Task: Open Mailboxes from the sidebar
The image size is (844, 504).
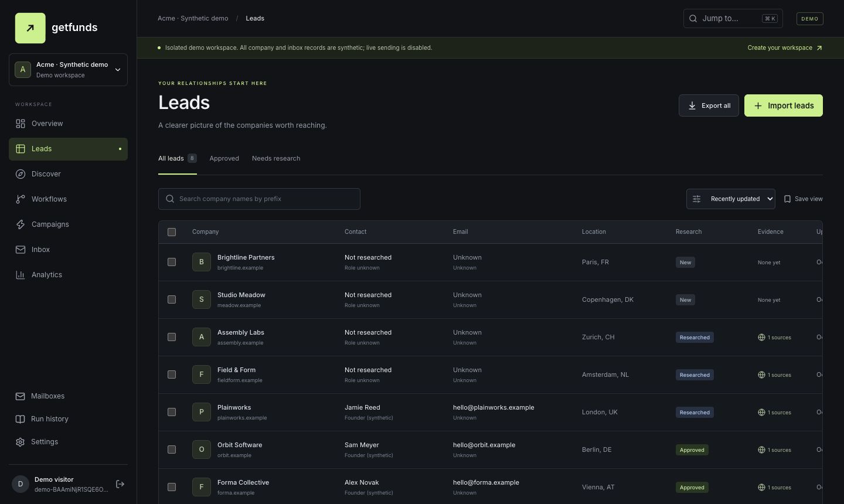Action: (x=68, y=396)
